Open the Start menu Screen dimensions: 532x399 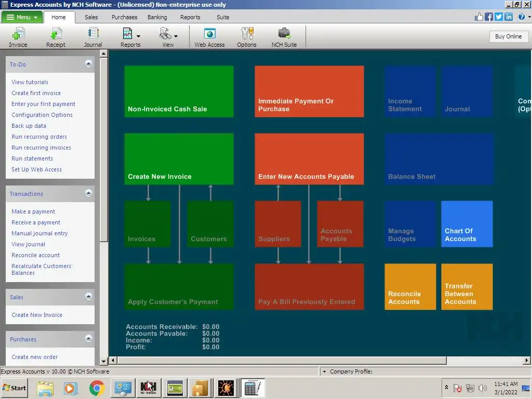(x=14, y=388)
